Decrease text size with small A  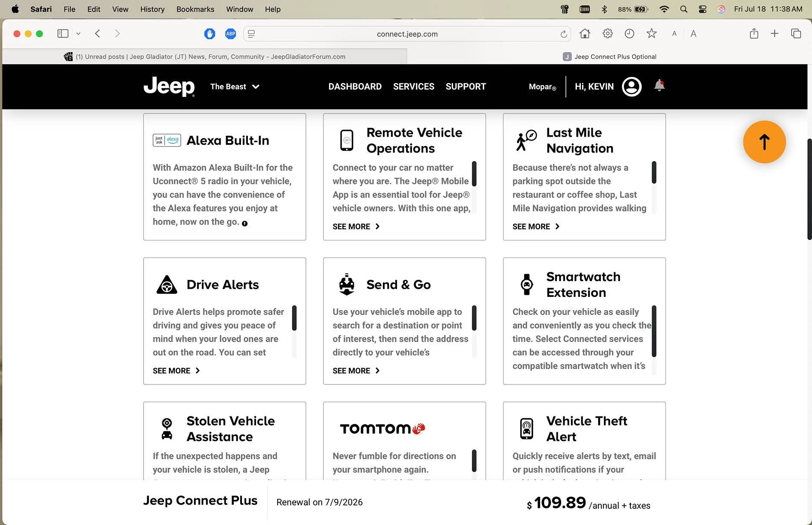[x=674, y=34]
